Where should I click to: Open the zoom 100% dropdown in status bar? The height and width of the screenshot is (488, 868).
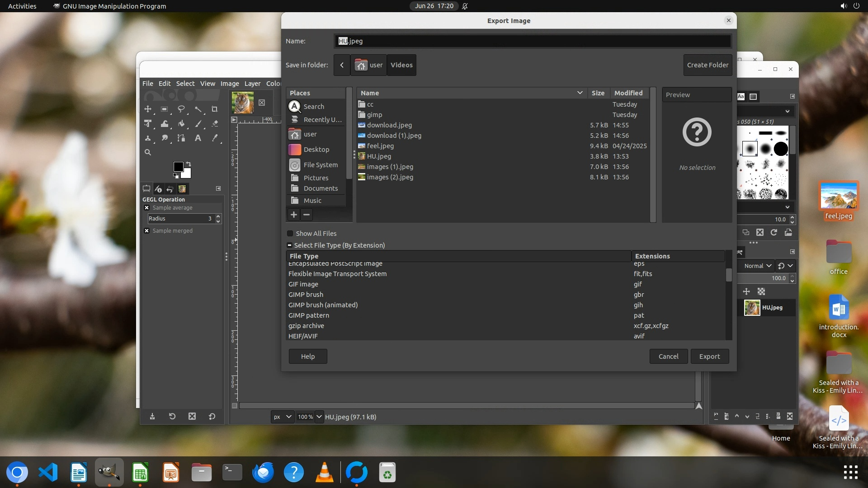tap(319, 417)
